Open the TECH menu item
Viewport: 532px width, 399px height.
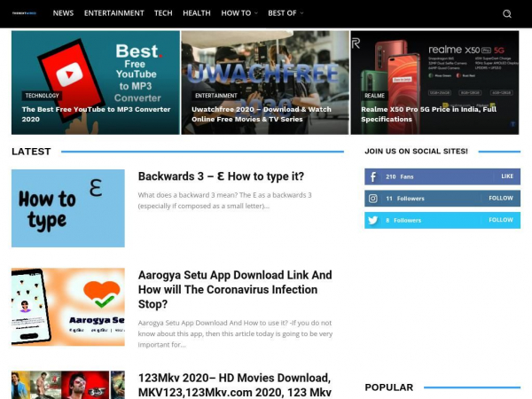(x=163, y=13)
